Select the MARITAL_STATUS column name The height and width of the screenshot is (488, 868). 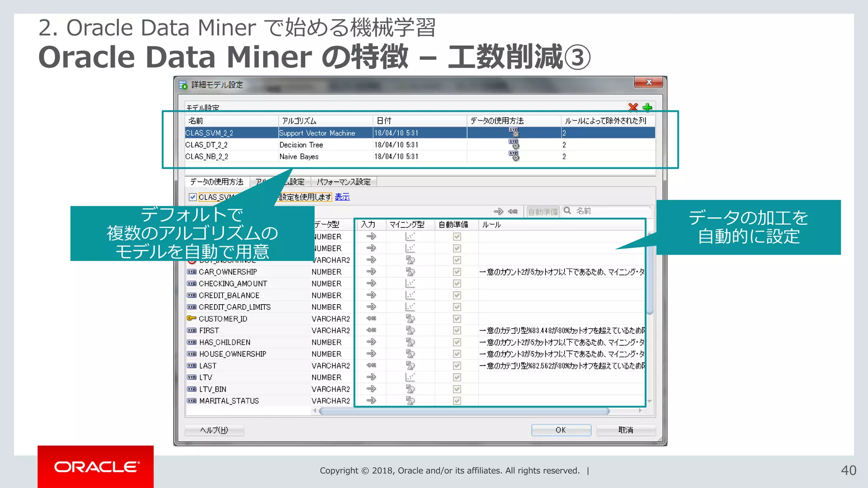tap(229, 401)
